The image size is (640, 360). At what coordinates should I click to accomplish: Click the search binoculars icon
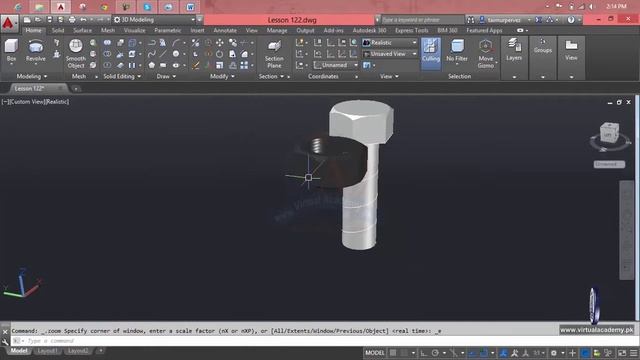tap(471, 20)
